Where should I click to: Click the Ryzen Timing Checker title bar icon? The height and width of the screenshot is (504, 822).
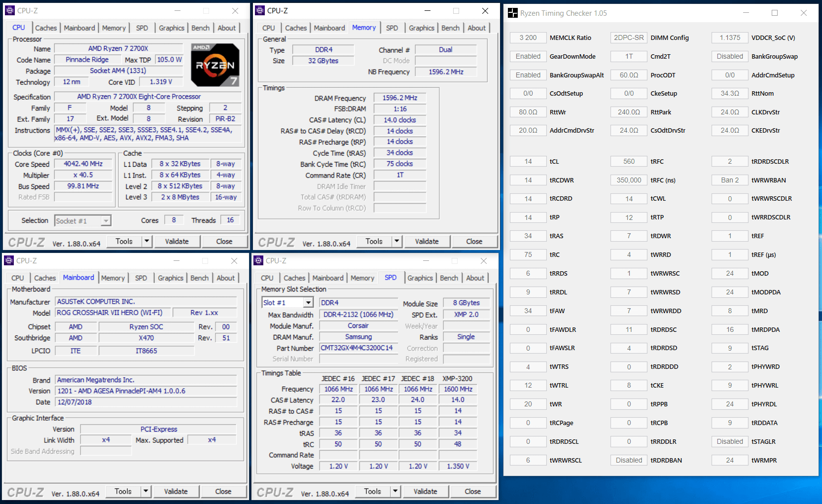point(513,13)
